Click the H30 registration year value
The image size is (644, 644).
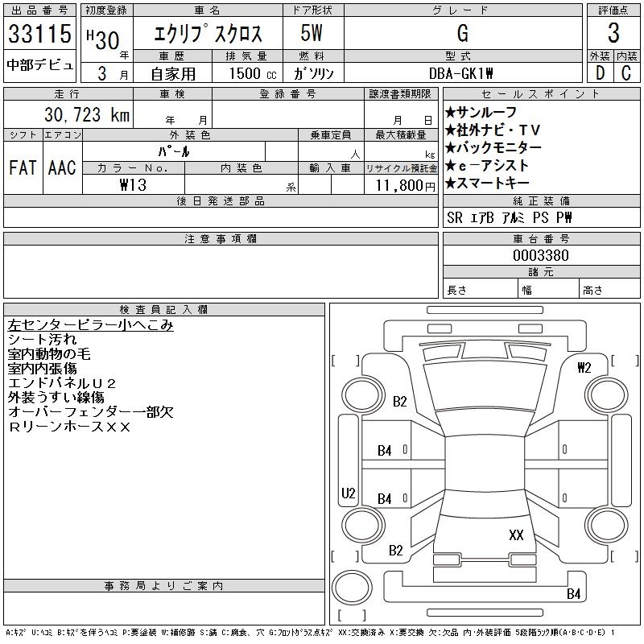point(103,39)
